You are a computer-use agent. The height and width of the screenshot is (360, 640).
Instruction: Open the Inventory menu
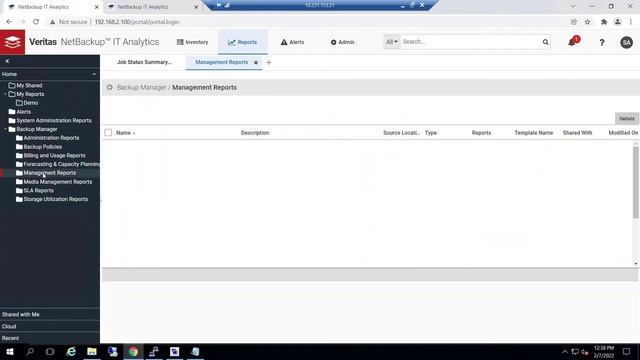192,42
